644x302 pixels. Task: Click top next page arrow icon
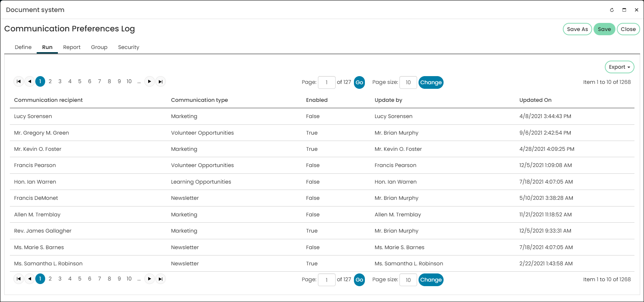click(150, 81)
